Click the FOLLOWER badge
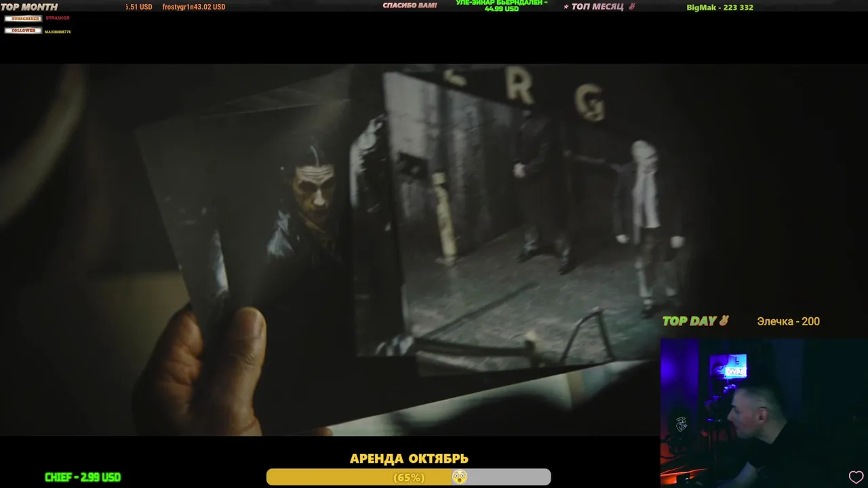868x488 pixels. [23, 30]
